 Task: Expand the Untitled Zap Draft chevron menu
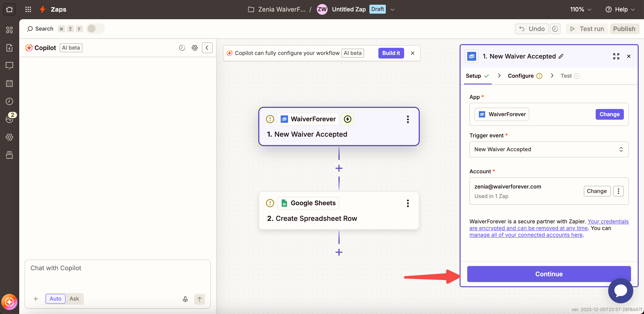(x=392, y=9)
